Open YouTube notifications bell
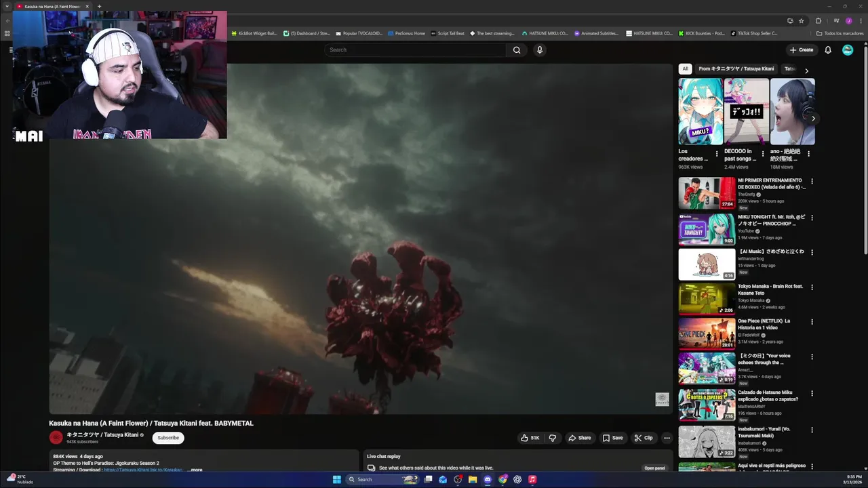 click(x=828, y=49)
